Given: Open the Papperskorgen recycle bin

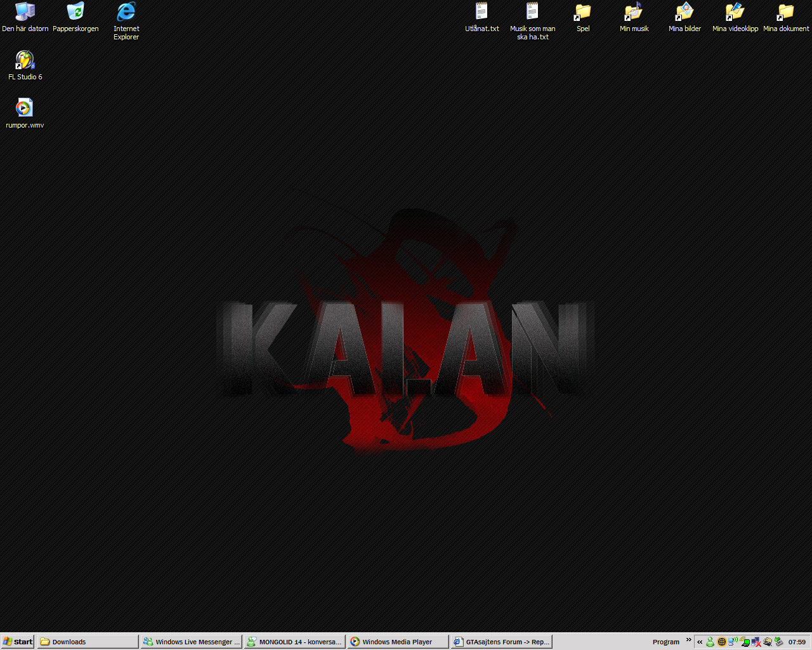Looking at the screenshot, I should (x=75, y=18).
